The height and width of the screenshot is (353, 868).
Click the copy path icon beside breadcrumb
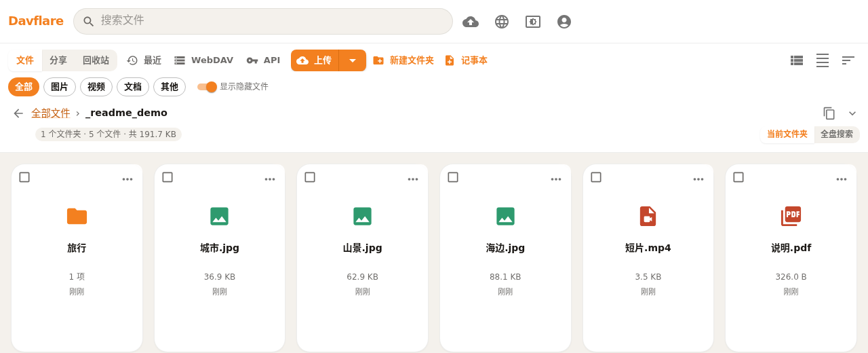(829, 113)
